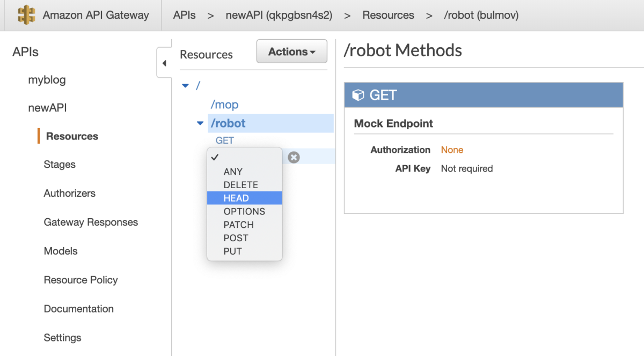
Task: Open Resource Policy in the sidebar
Action: 80,280
